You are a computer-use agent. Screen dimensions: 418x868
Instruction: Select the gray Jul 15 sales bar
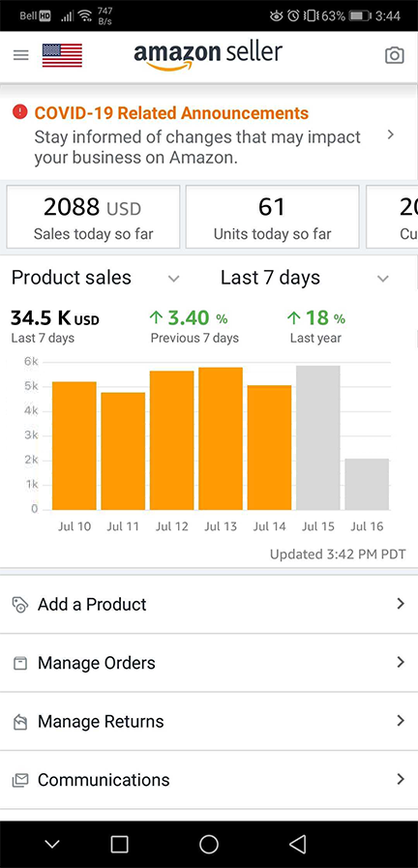[317, 437]
